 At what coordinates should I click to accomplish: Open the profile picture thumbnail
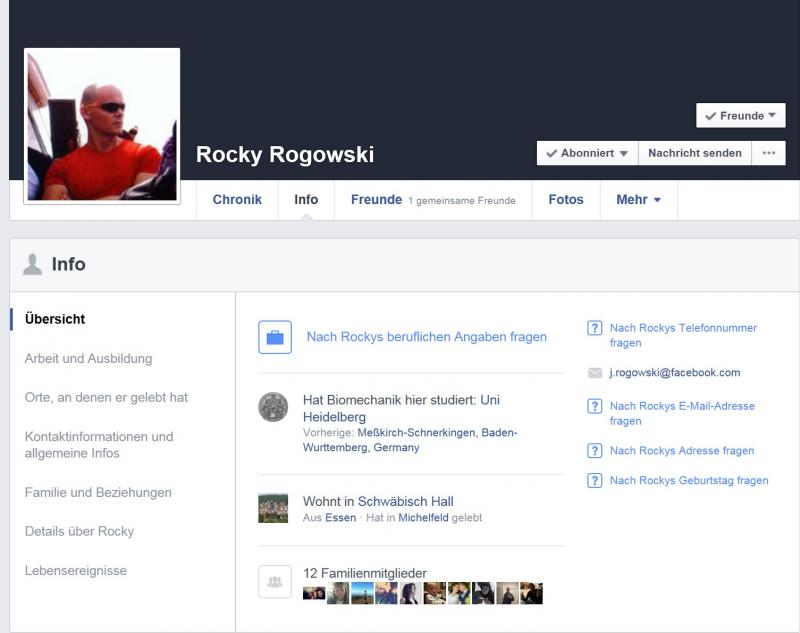[x=102, y=126]
